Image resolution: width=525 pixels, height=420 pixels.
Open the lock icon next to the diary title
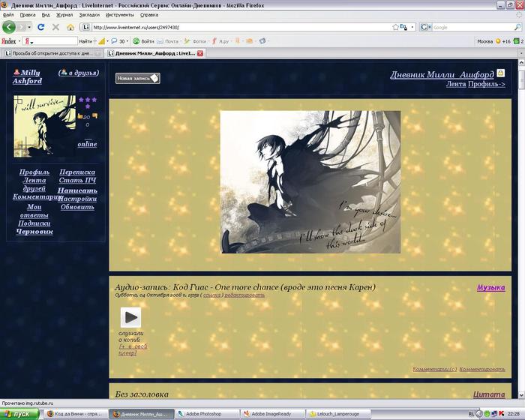click(500, 73)
